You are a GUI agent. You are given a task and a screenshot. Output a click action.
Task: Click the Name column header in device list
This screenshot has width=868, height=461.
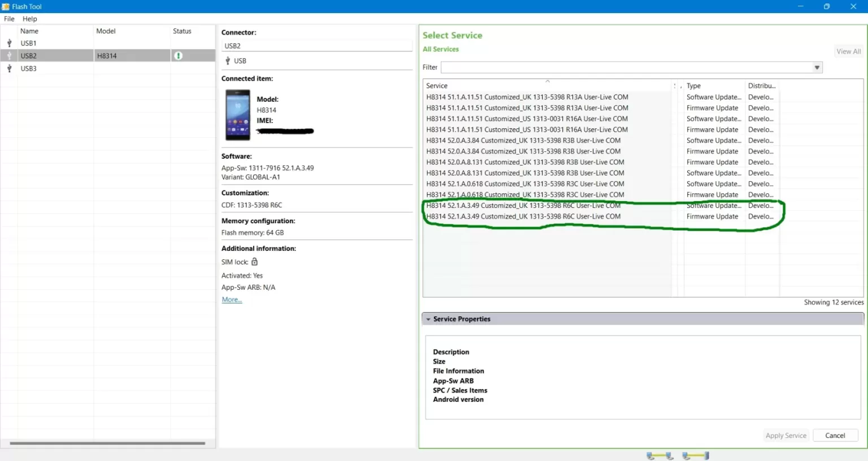point(55,31)
